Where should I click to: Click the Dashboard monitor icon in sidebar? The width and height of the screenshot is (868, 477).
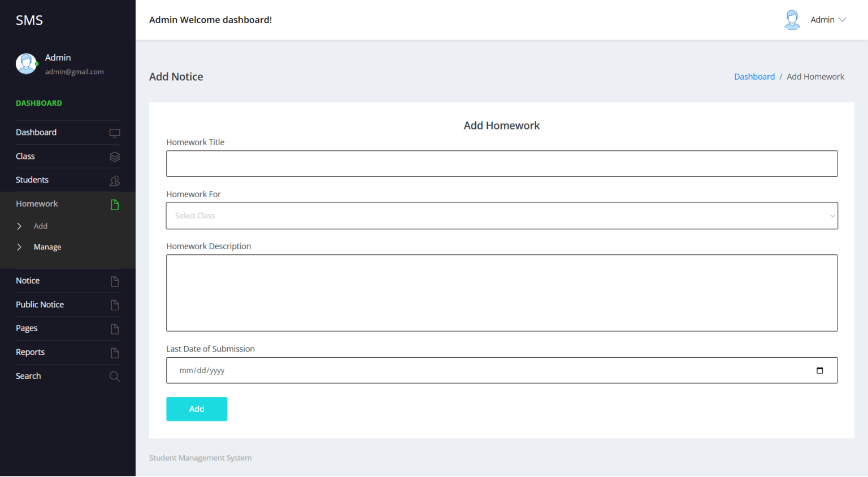pos(114,133)
